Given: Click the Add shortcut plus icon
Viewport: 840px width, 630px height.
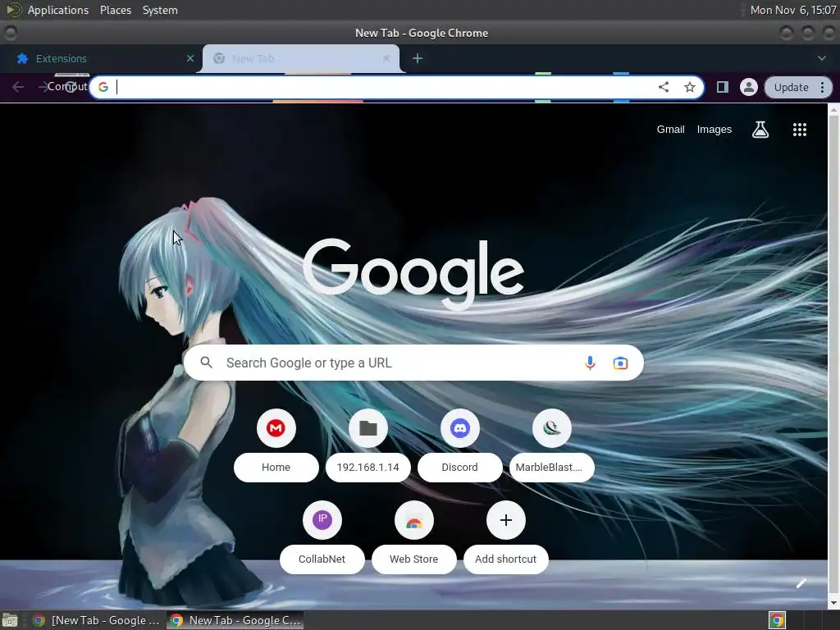Looking at the screenshot, I should tap(505, 519).
